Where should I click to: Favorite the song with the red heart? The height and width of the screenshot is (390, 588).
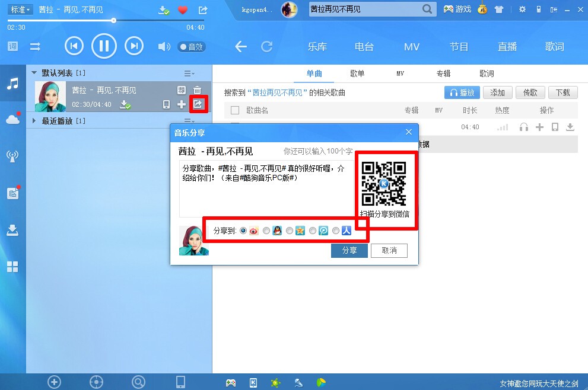coord(183,10)
